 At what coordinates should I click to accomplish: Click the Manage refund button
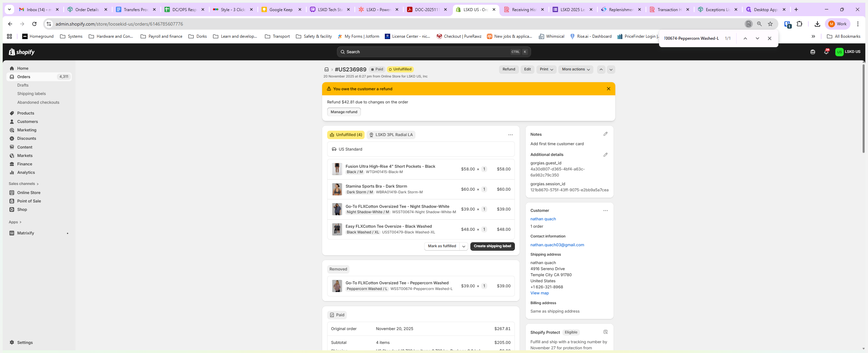(344, 112)
